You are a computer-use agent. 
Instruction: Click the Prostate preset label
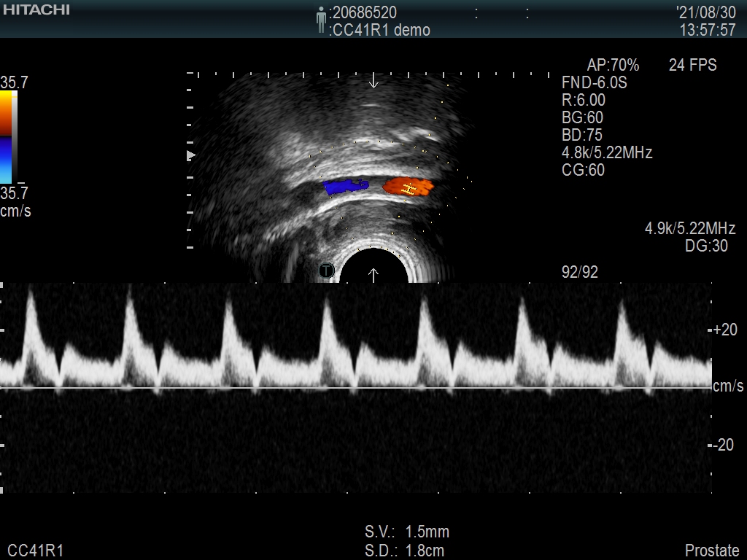[x=711, y=551]
